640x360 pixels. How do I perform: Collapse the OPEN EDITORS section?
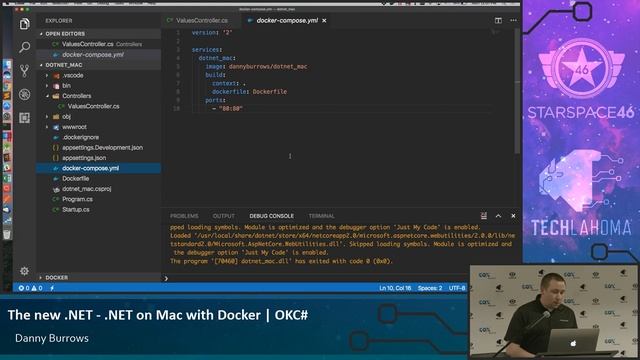[99, 34]
